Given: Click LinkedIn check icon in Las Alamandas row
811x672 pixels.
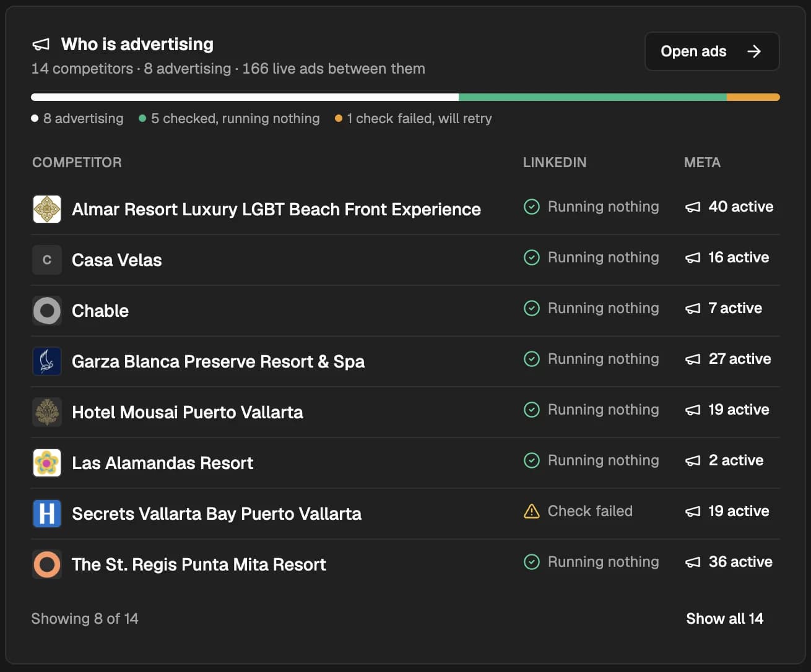Looking at the screenshot, I should (532, 460).
